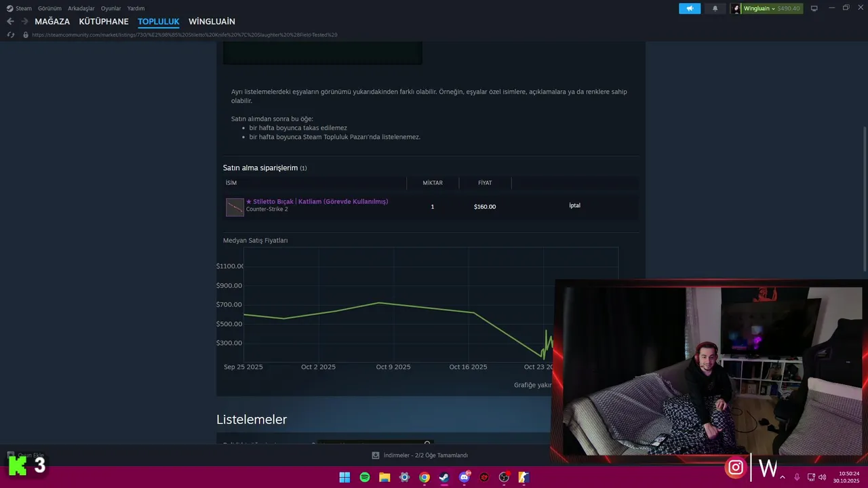Click the $490.40 wallet balance
Screen dimensions: 868x488
(x=789, y=8)
